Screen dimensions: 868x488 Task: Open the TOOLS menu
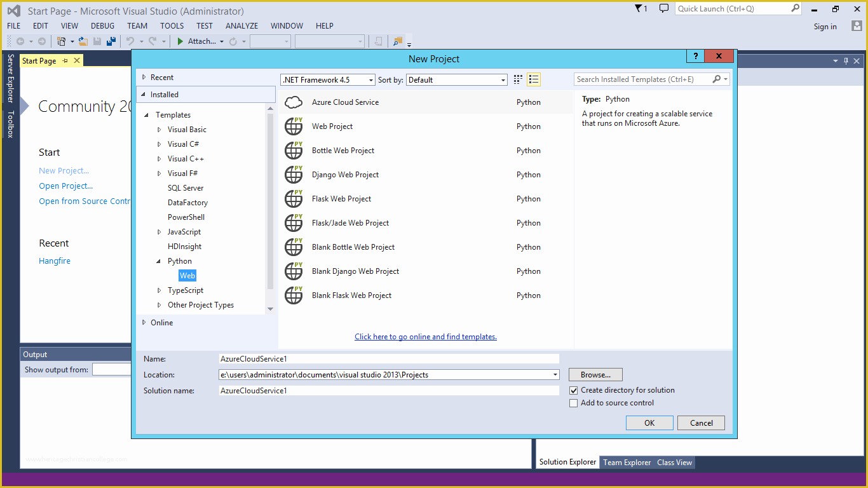172,26
